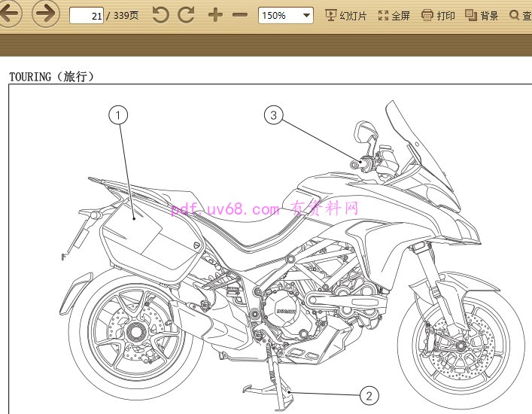Click the page number field showing 21

pyautogui.click(x=87, y=15)
